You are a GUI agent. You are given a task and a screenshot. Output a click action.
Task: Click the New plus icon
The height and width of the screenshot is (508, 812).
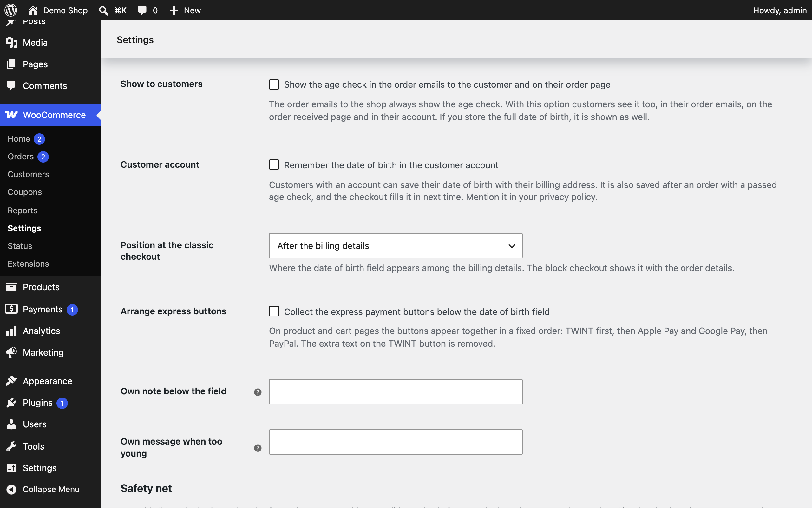pos(174,10)
